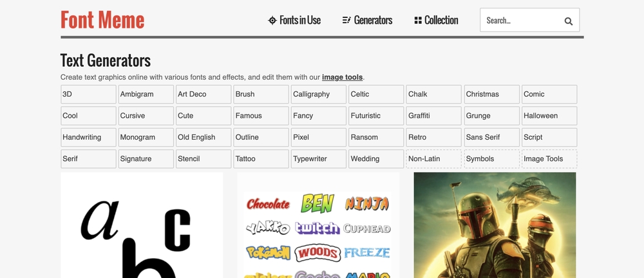Open the Famous category

[261, 116]
